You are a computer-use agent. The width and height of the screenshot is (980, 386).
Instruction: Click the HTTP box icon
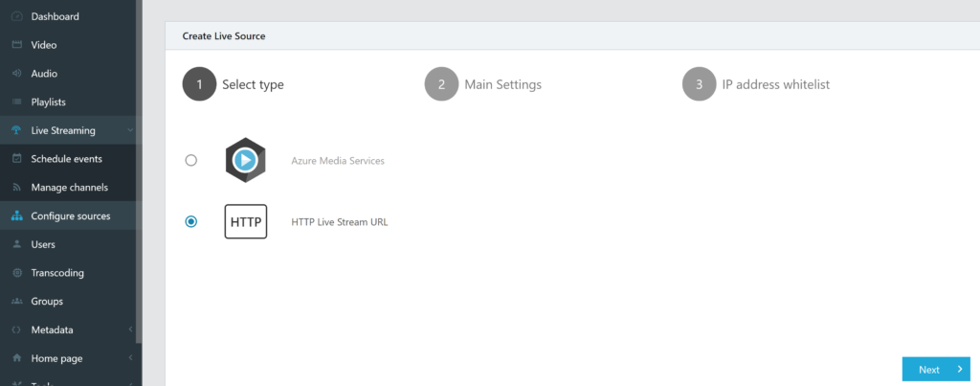pos(246,221)
